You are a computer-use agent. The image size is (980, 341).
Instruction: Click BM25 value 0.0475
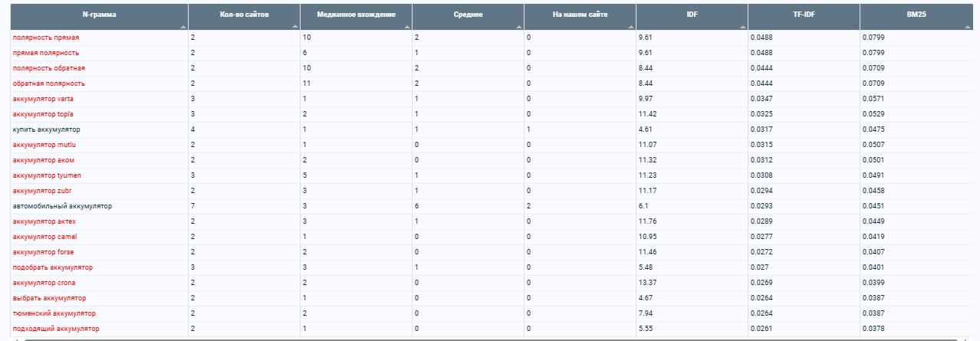873,130
